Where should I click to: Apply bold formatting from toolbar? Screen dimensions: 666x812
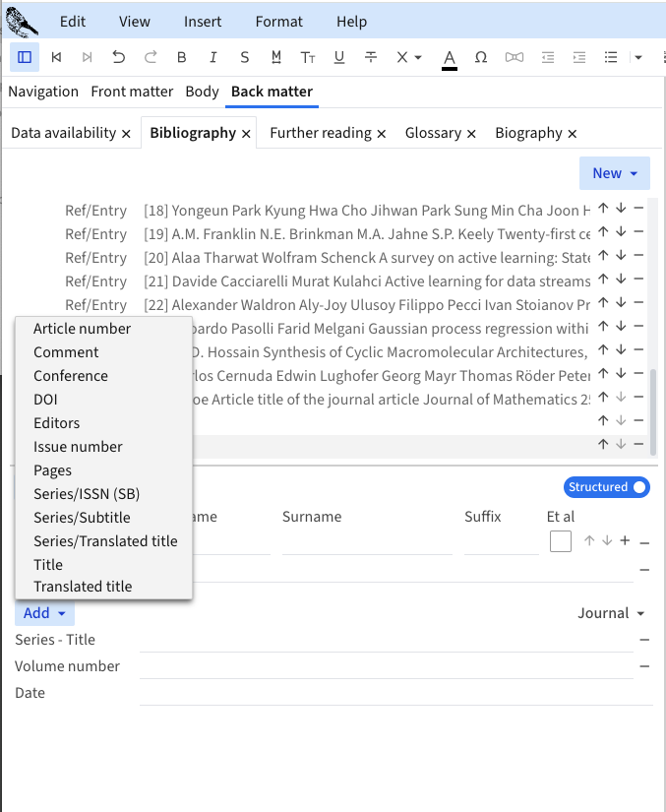point(182,57)
